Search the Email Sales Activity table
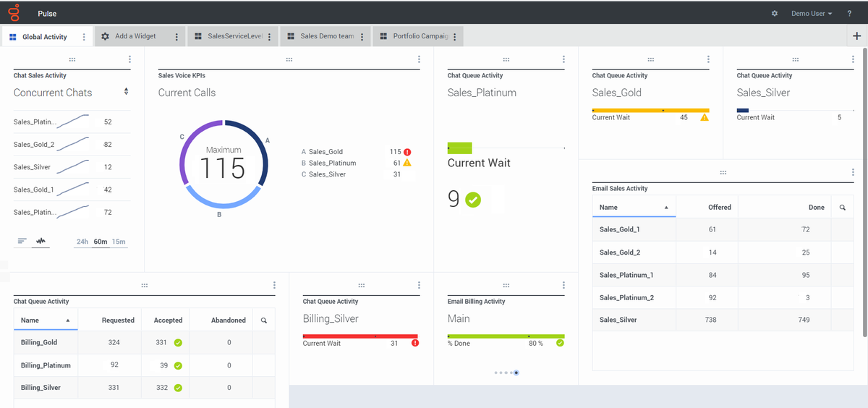 842,208
